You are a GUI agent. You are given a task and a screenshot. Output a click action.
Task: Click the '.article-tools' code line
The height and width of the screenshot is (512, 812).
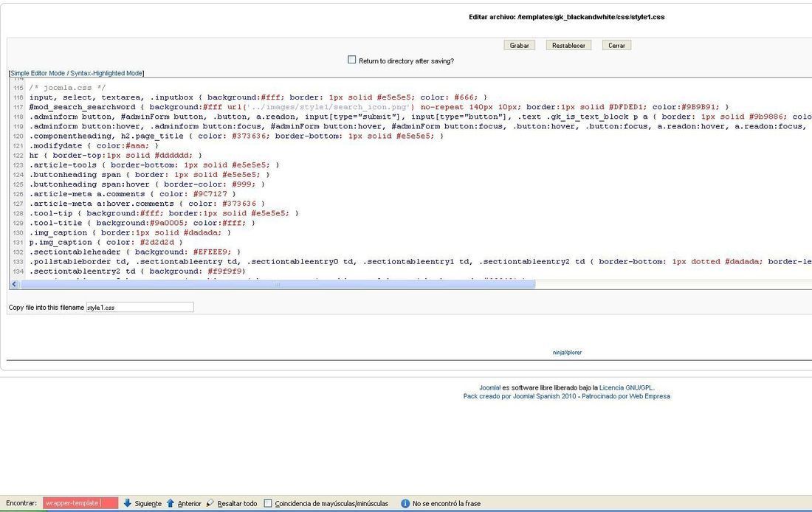click(154, 165)
